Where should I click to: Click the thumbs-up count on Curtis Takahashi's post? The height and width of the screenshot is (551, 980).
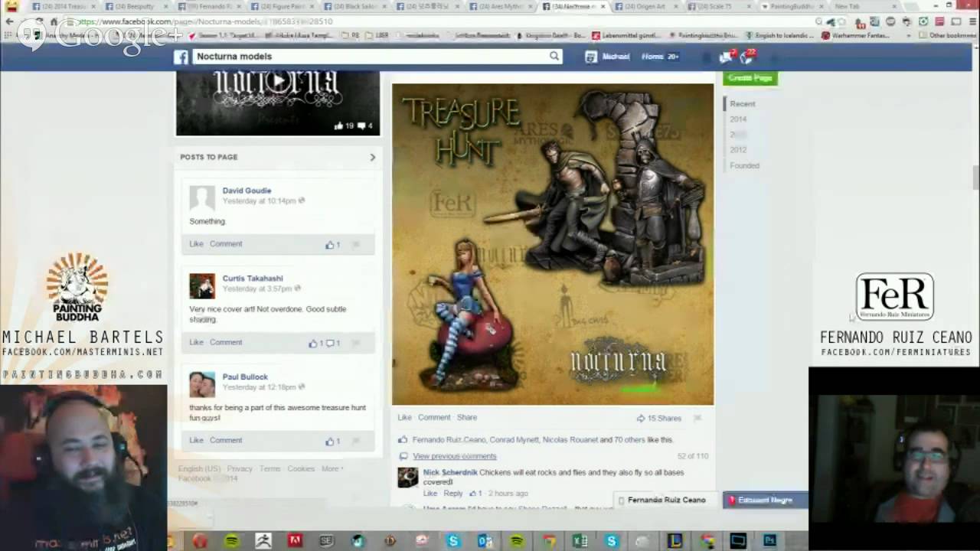pos(316,344)
